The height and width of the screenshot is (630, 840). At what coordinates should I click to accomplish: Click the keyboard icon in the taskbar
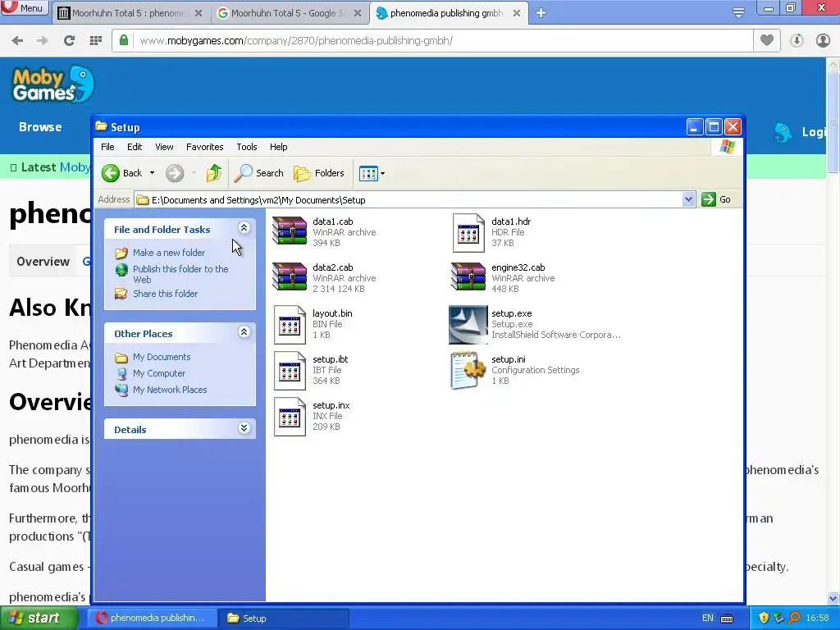[727, 619]
